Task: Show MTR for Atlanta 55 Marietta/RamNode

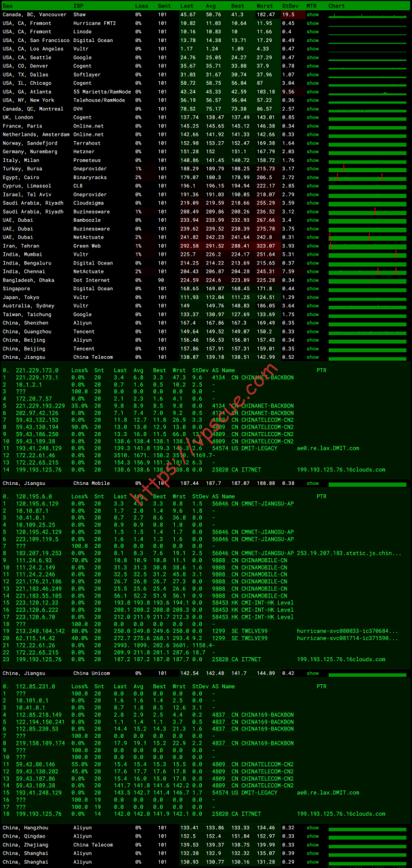Action: tap(312, 92)
